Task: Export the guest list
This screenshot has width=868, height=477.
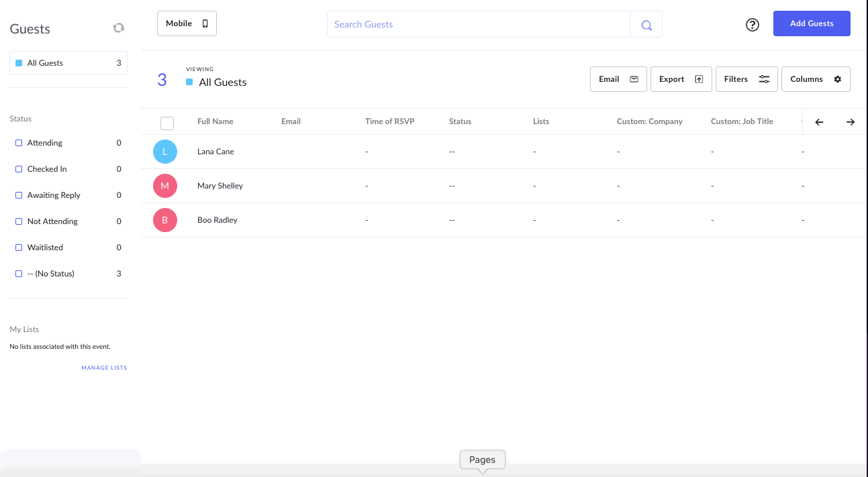Action: (681, 79)
